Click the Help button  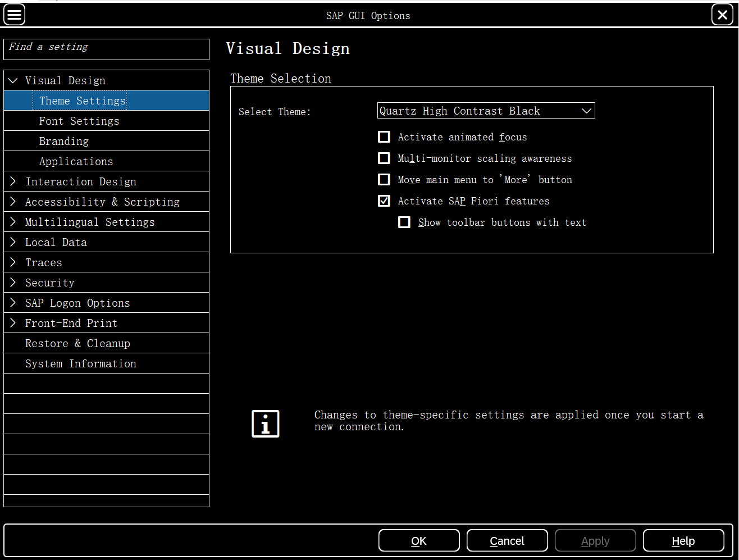point(683,540)
